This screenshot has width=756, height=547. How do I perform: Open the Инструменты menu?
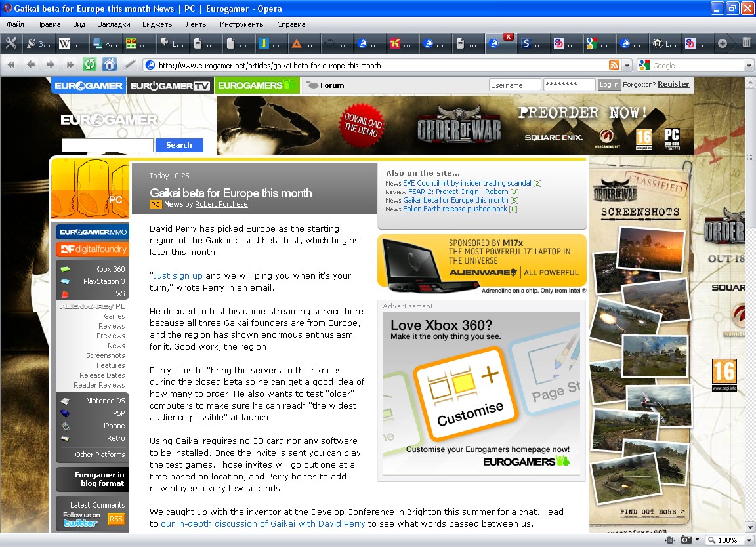pyautogui.click(x=242, y=24)
